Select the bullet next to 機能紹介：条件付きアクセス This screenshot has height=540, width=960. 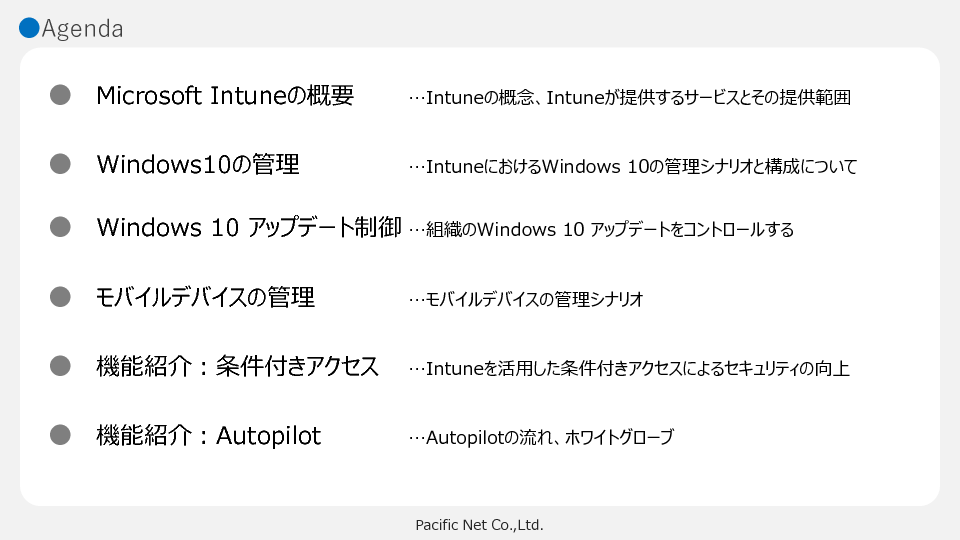pos(61,366)
